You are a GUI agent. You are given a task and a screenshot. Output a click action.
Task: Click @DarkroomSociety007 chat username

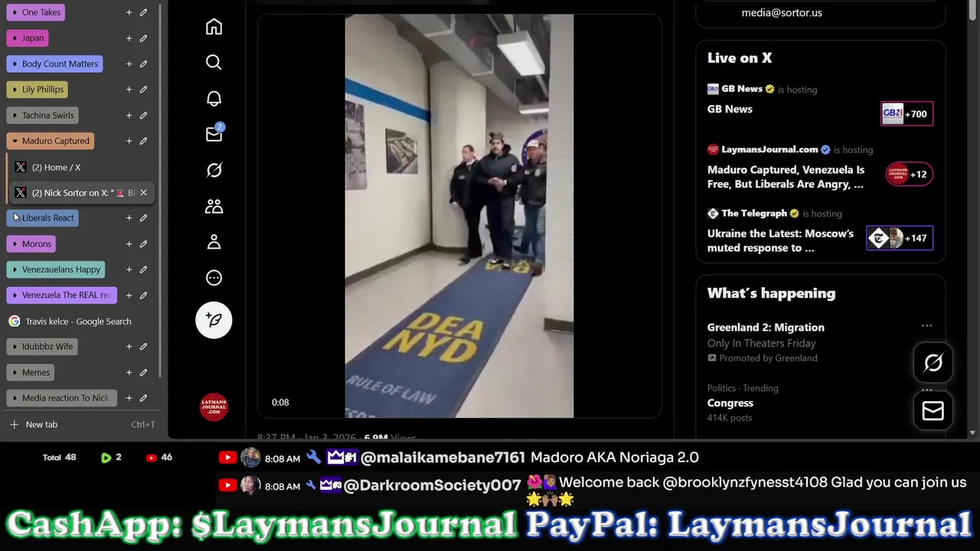pyautogui.click(x=433, y=485)
